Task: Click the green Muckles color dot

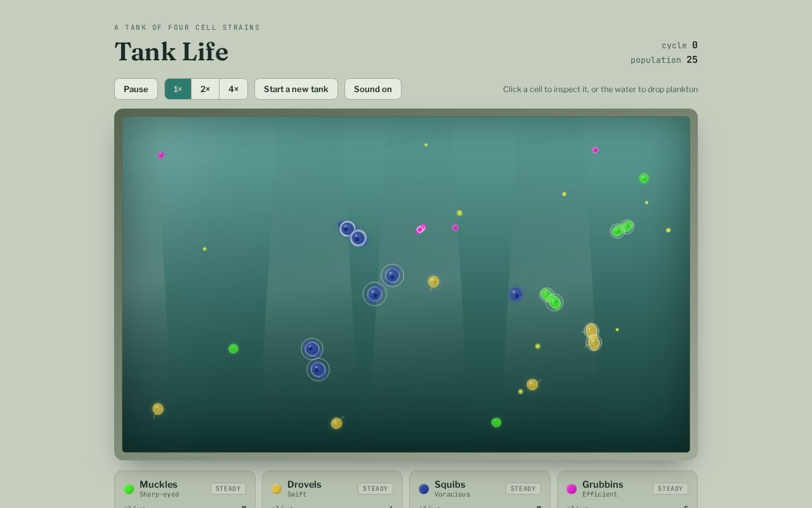Action: [x=129, y=489]
